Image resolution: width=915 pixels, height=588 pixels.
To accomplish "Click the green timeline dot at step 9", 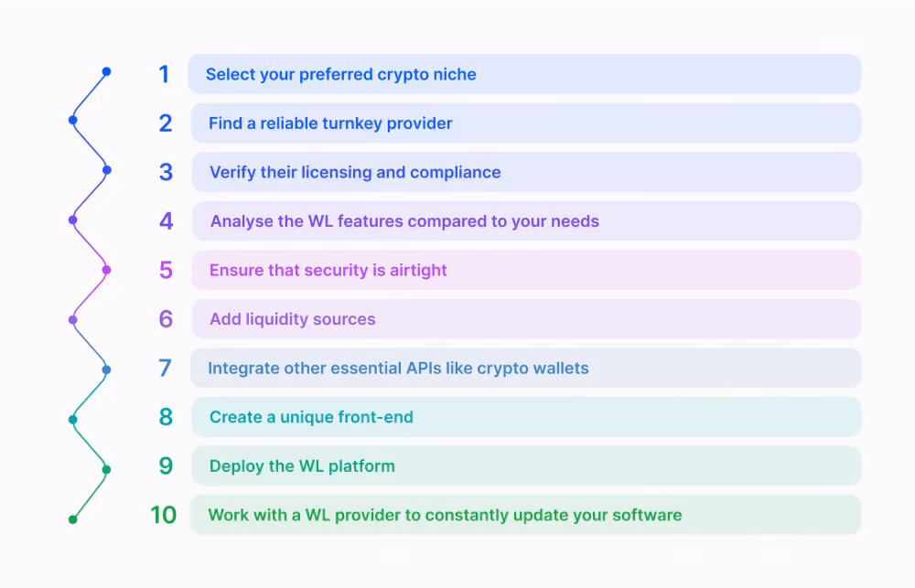I will 106,470.
